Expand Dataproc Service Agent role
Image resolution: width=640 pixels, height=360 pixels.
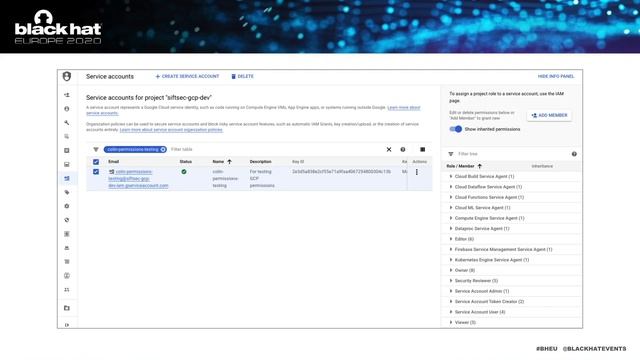coord(451,229)
